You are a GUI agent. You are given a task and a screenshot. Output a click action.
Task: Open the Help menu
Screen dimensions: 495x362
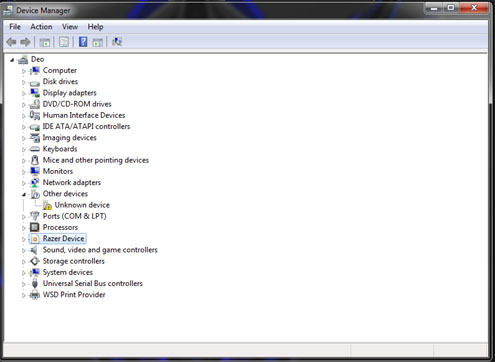click(95, 27)
